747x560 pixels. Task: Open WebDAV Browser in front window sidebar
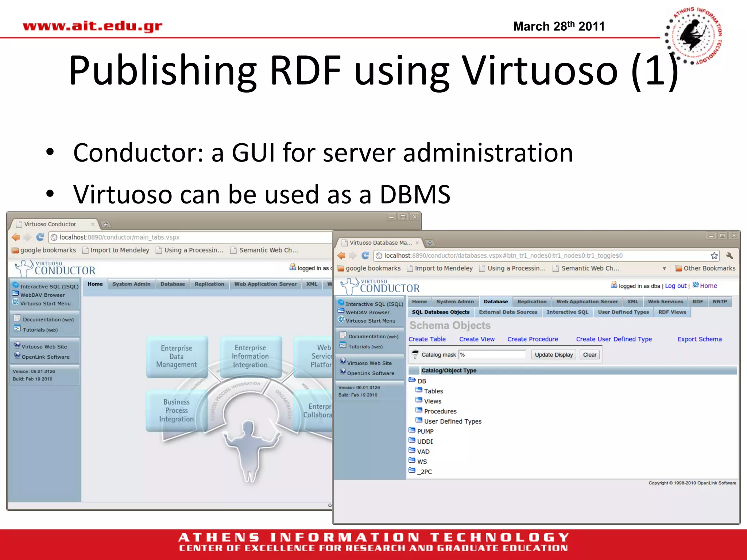tap(368, 312)
